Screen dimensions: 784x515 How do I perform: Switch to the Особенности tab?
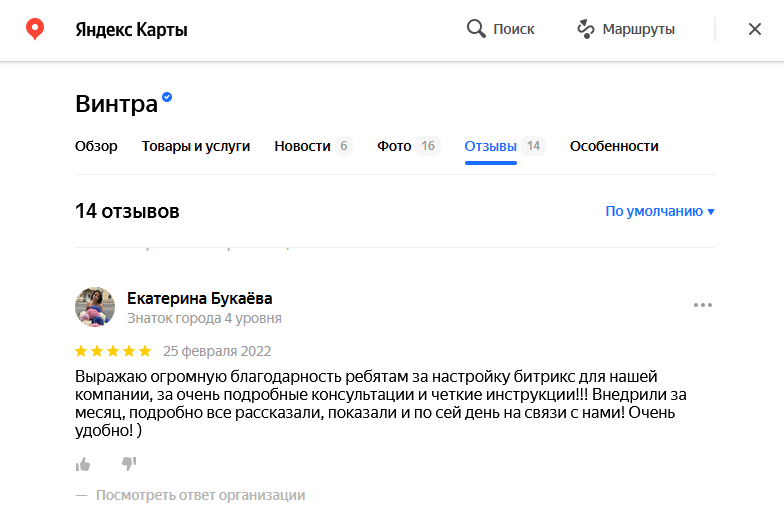pos(614,146)
